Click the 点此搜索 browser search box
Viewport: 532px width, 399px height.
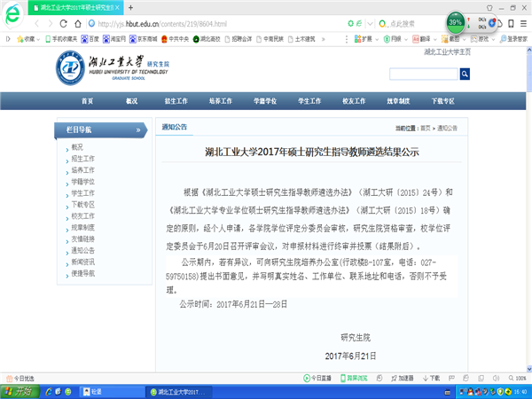[x=402, y=24]
